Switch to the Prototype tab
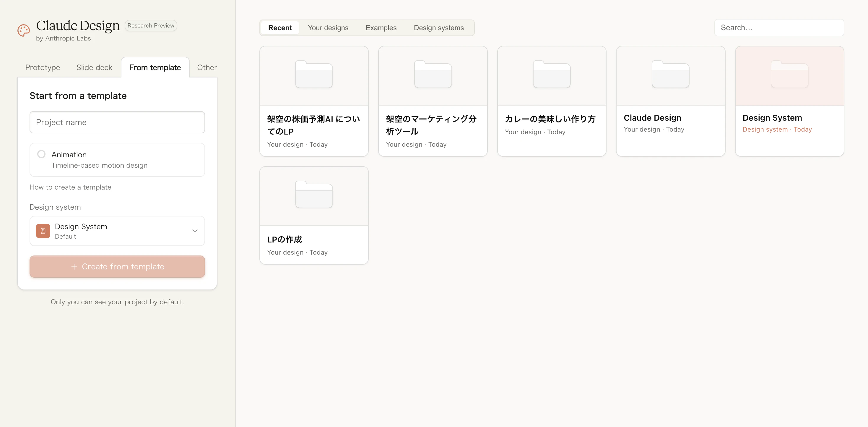This screenshot has width=868, height=427. pyautogui.click(x=43, y=67)
